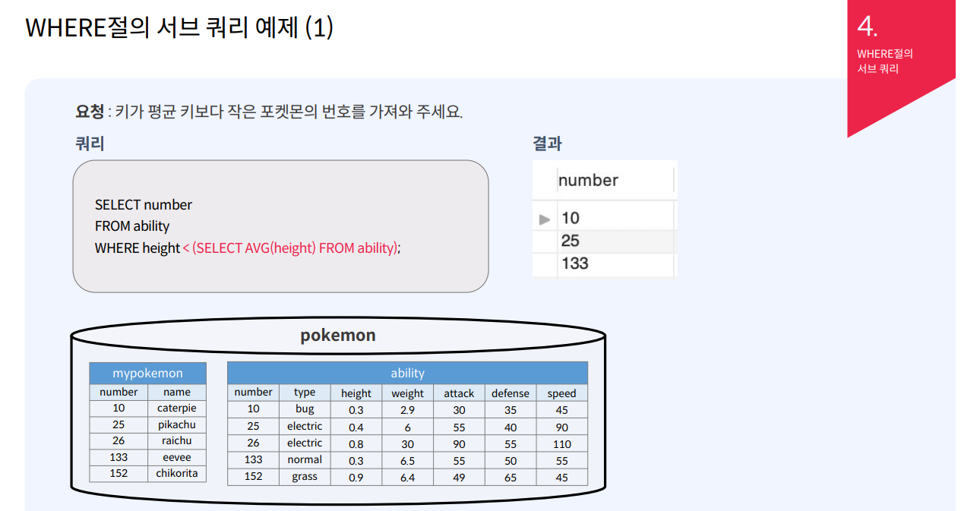Viewport: 980px width, 511px height.
Task: Click the defense value 65
Action: [511, 478]
